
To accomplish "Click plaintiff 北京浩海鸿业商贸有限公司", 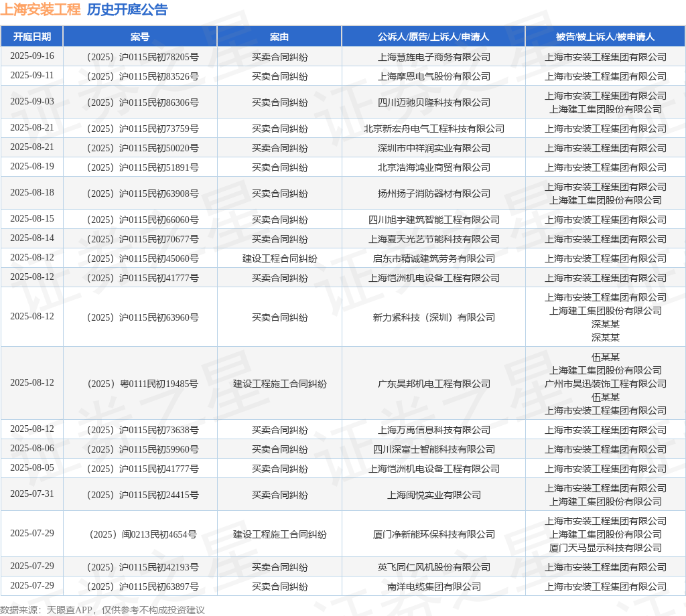I will pos(433,167).
